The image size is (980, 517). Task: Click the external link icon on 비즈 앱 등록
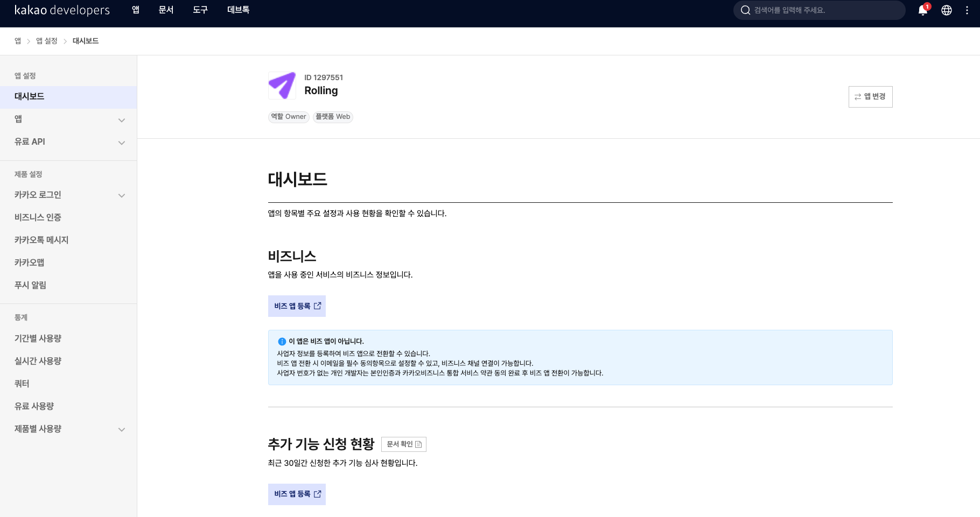(318, 306)
